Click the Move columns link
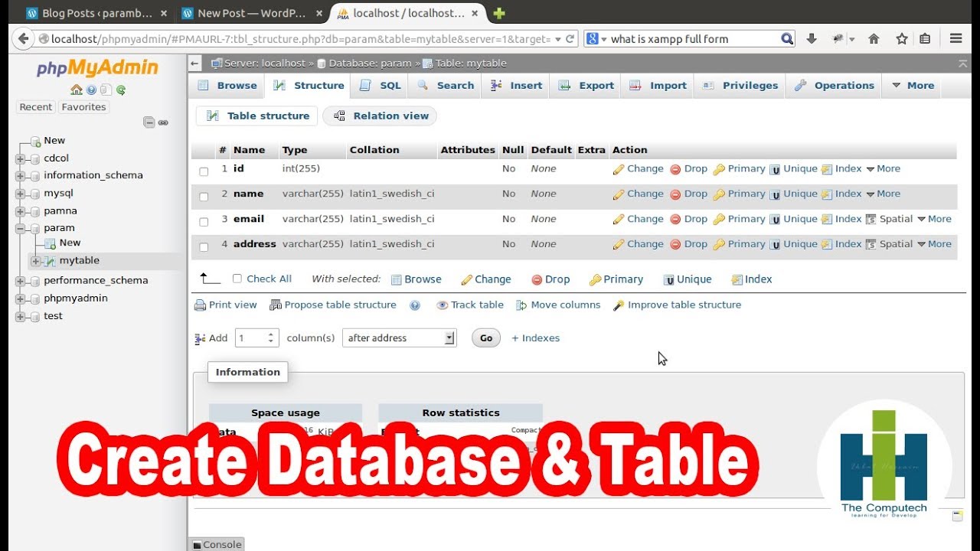 [558, 305]
